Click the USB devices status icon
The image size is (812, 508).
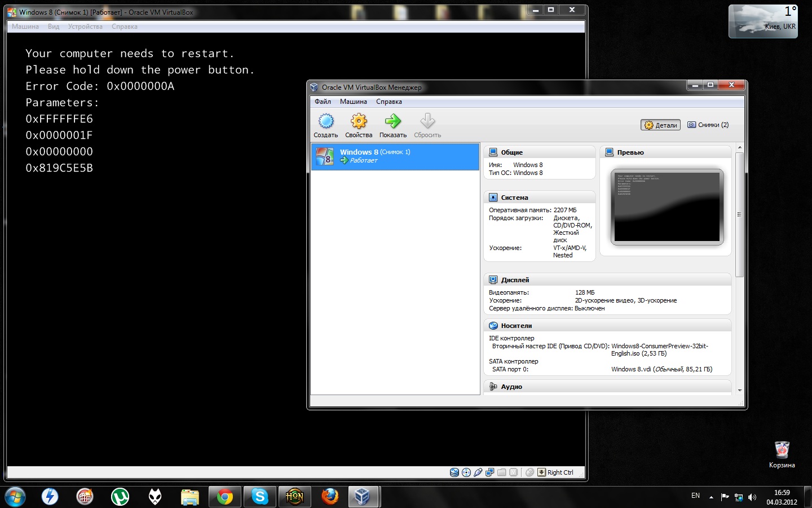[x=478, y=472]
